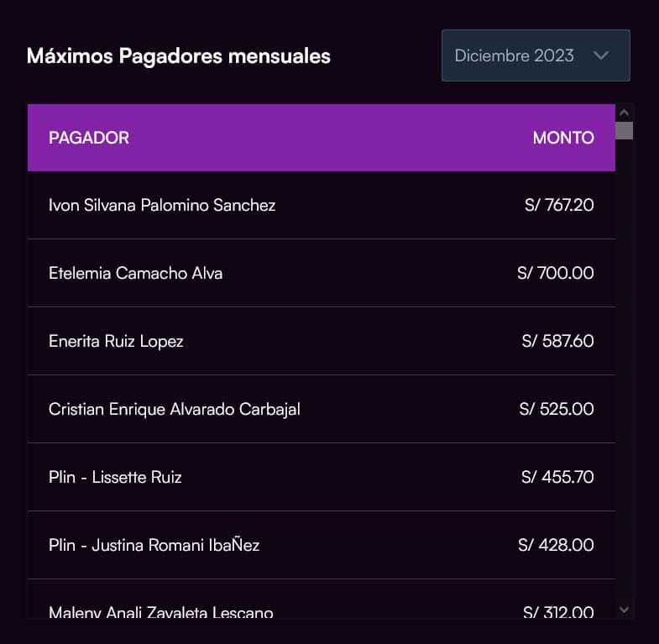Click the scrollbar down arrow
The image size is (659, 644).
tap(624, 610)
